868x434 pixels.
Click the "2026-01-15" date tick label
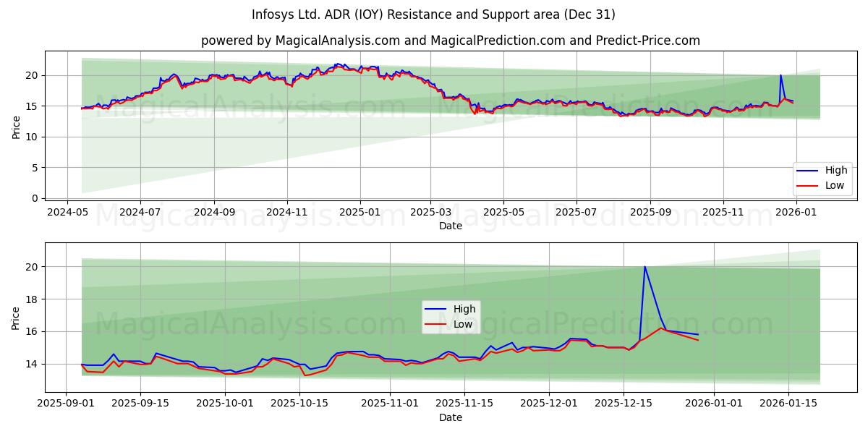(790, 404)
